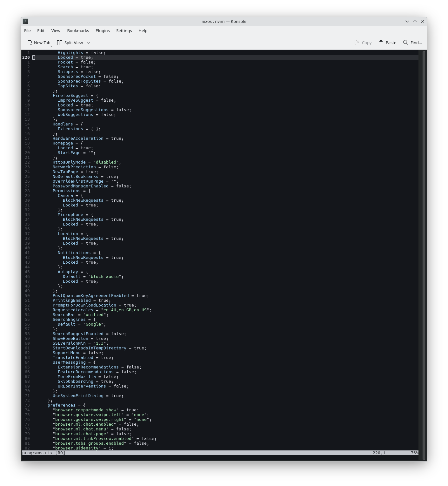The width and height of the screenshot is (448, 486).
Task: Click the Copy toolbar button
Action: click(x=363, y=43)
